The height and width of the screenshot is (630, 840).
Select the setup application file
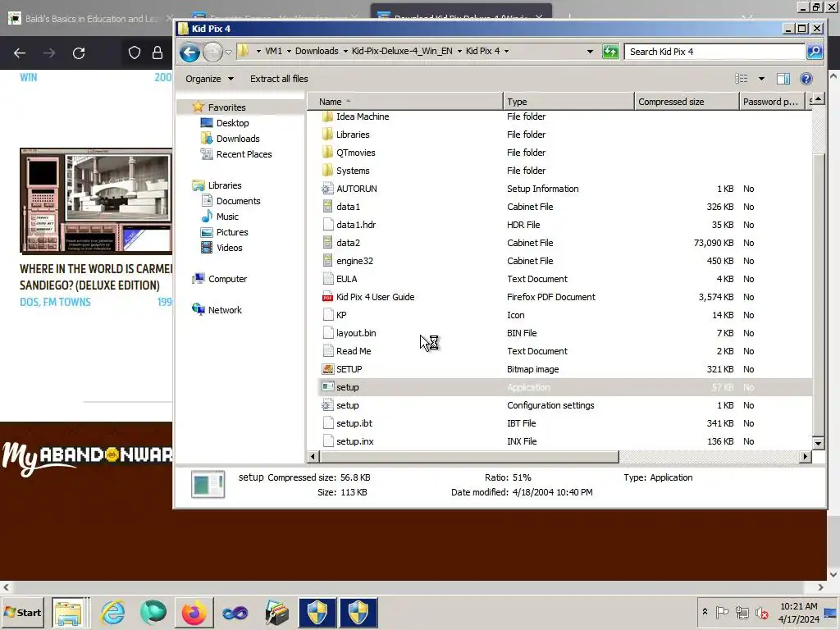[x=565, y=387]
